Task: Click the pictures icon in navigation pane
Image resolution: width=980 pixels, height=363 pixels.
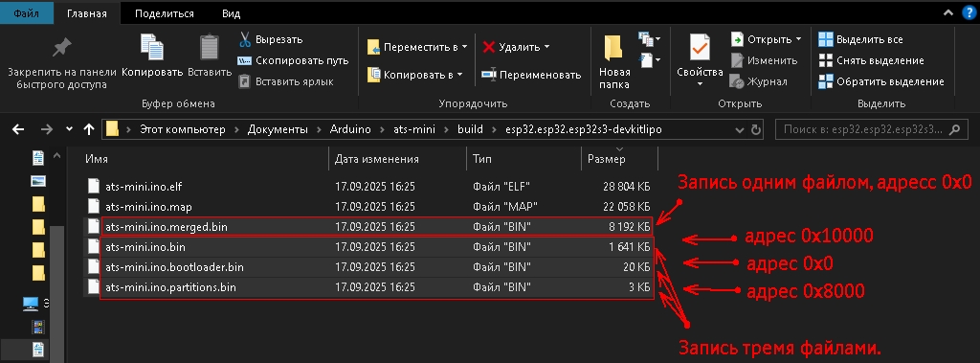Action: click(x=38, y=182)
